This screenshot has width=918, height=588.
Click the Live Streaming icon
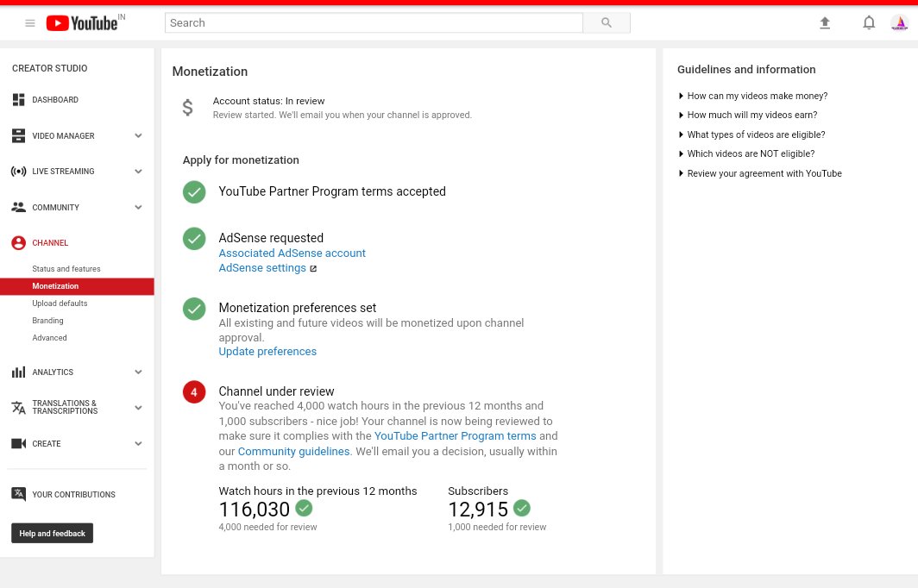19,172
